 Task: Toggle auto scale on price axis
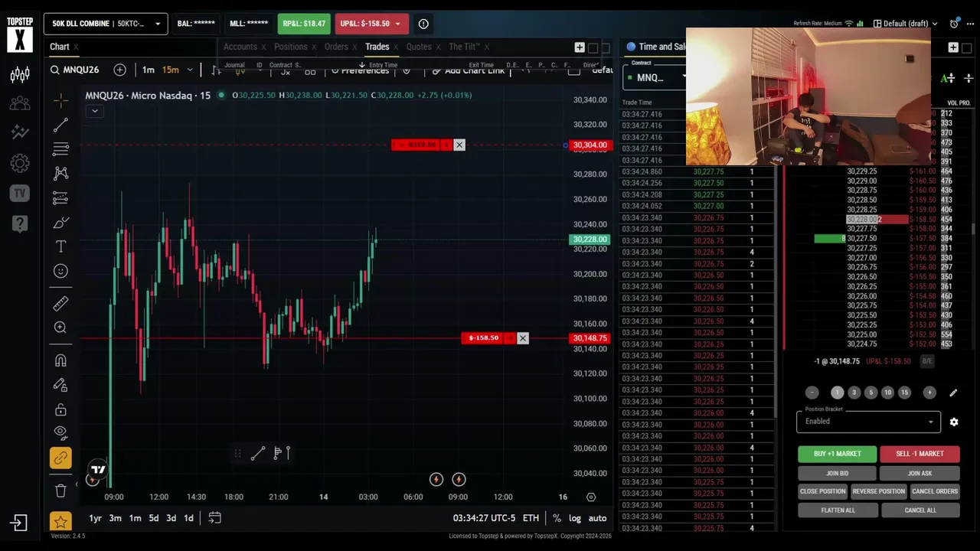click(597, 518)
